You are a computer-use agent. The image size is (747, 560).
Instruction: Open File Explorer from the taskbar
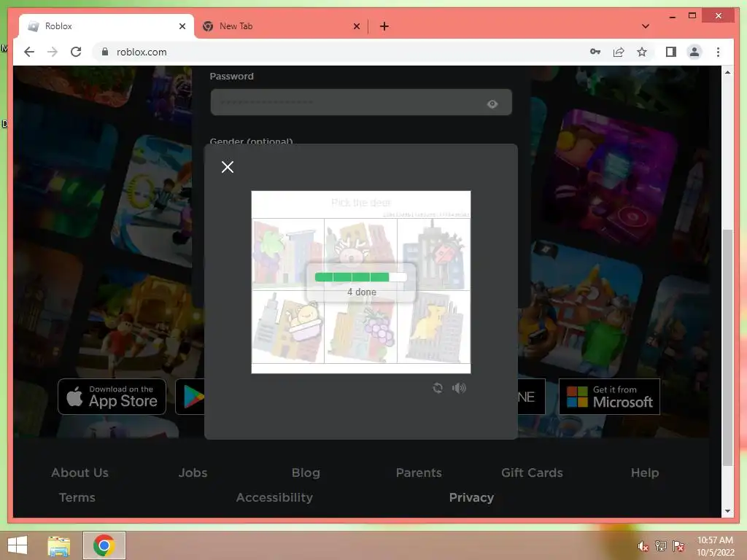pos(59,545)
